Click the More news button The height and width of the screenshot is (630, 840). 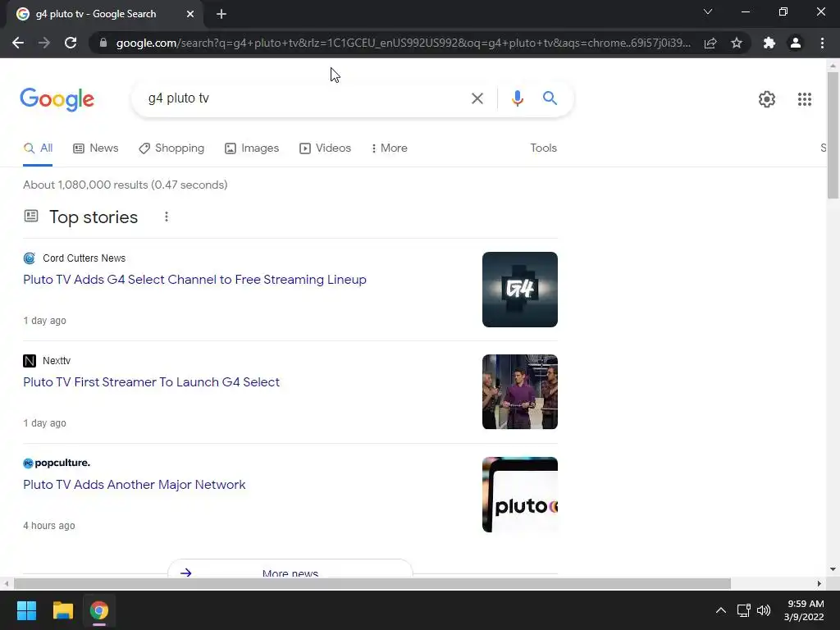290,569
